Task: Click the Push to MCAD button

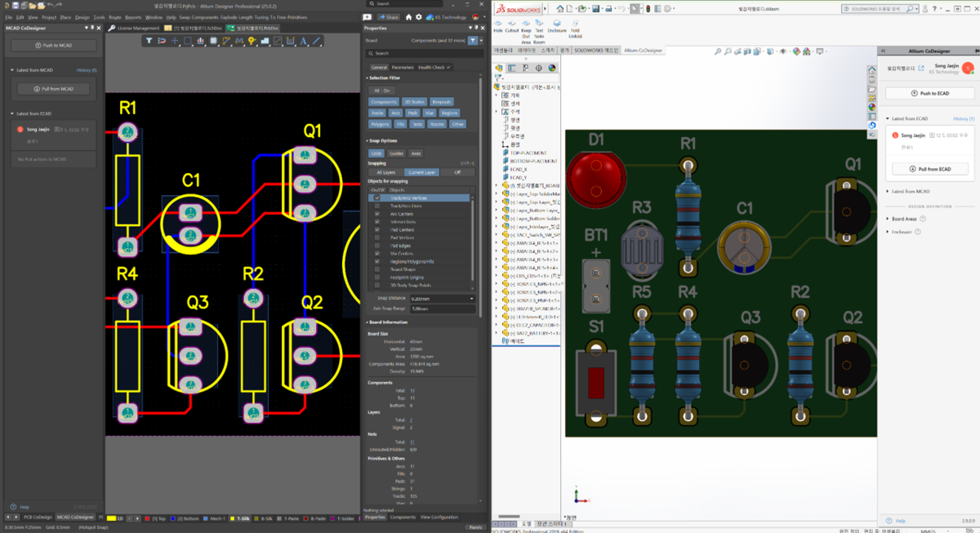Action: pos(53,44)
